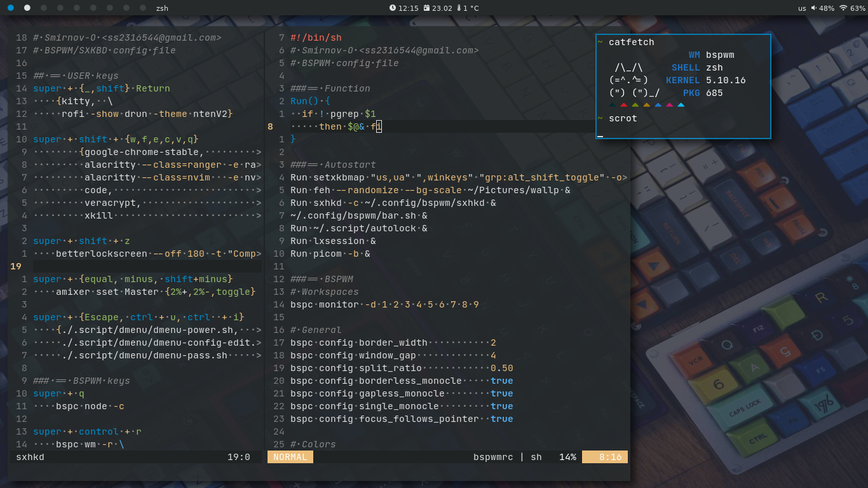The image size is (868, 488).
Task: Click the 'zsh' window title in bar
Action: pyautogui.click(x=162, y=8)
